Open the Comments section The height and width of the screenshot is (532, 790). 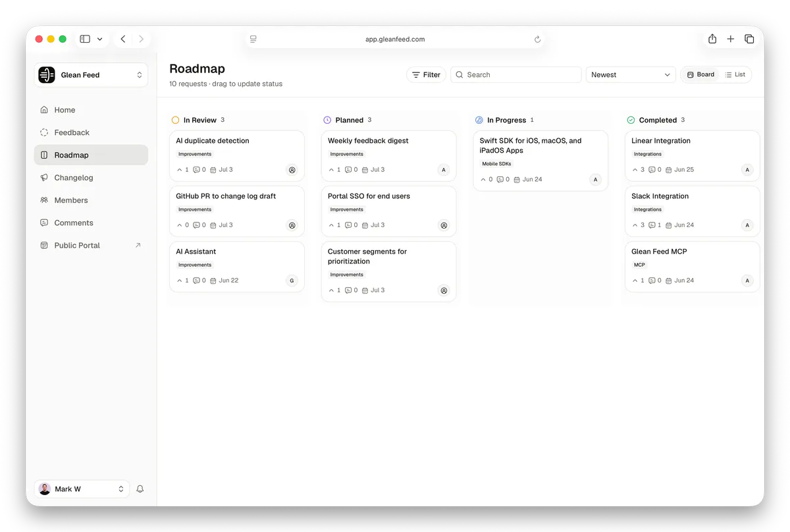pos(91,223)
